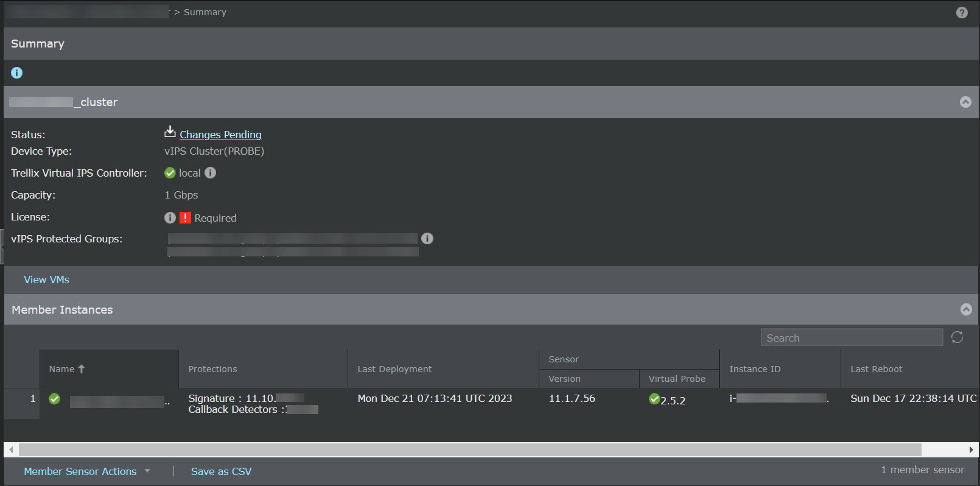Sort by Name column arrow
Screen dimensions: 980x486
(x=82, y=369)
